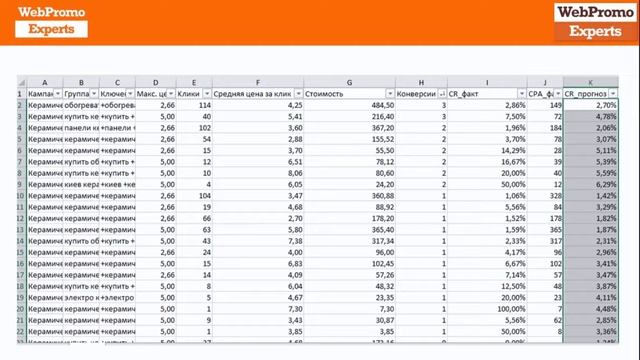Click group cell панели in row 4
Viewport: 640px width, 360px height.
pyautogui.click(x=81, y=128)
